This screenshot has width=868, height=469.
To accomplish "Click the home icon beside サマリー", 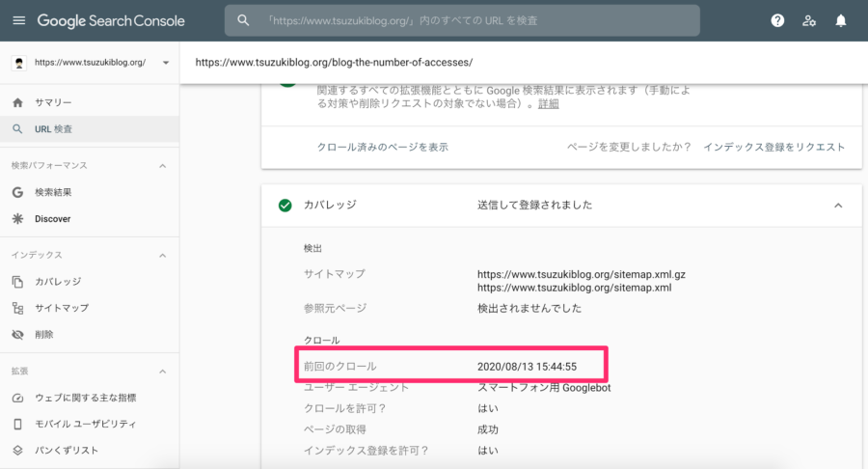I will point(17,102).
